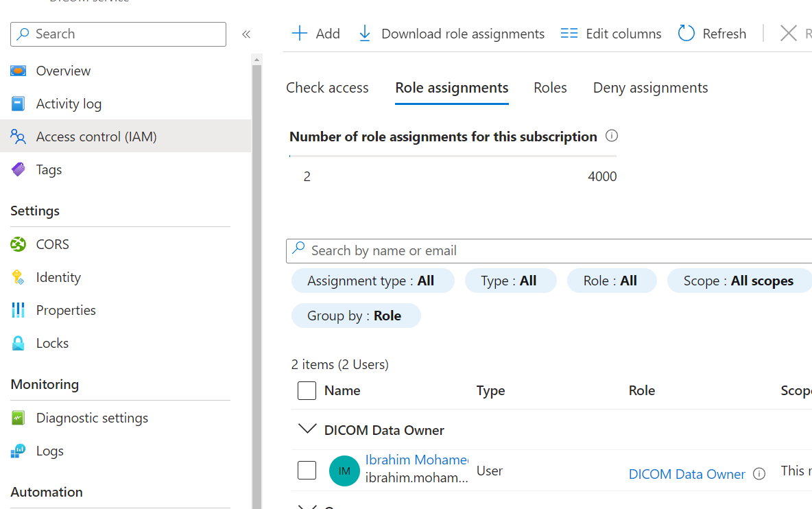Click the Activity log icon
Screen dimensions: 812x509
19,104
